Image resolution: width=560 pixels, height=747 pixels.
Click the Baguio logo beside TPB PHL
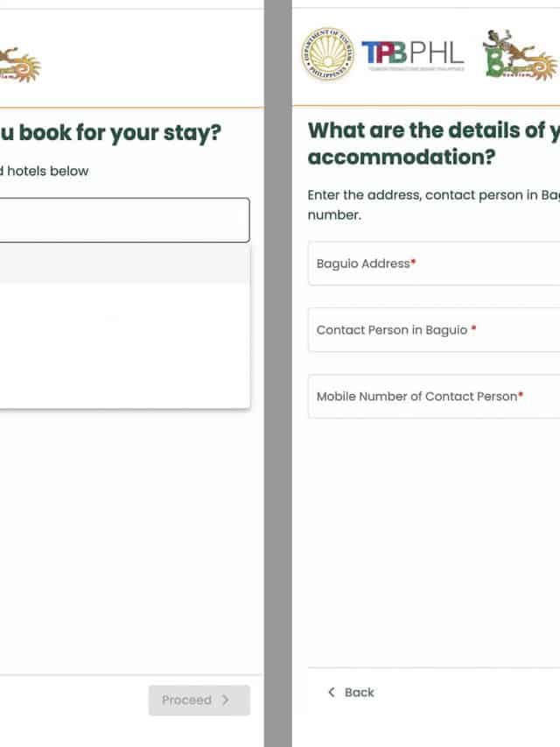[519, 55]
